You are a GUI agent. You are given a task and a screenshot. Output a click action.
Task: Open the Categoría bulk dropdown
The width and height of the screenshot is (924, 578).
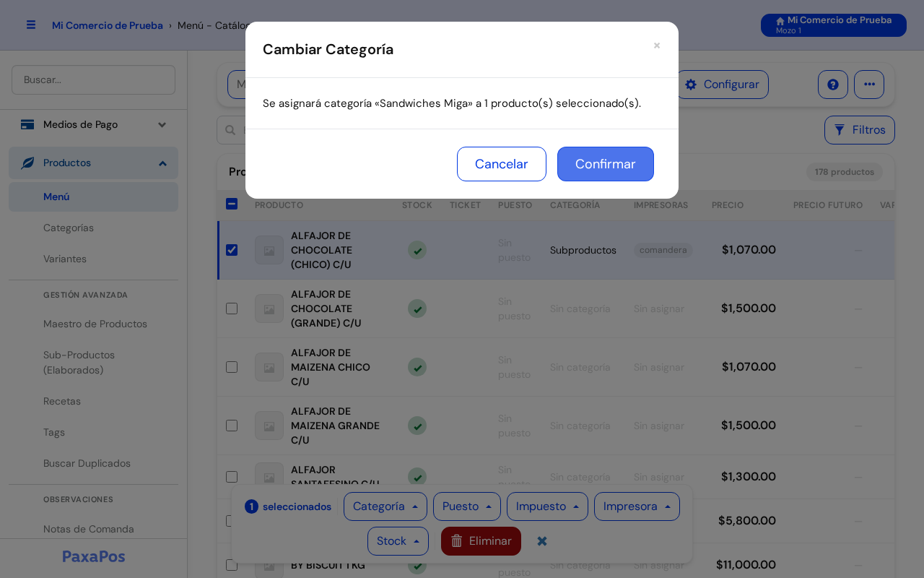385,506
